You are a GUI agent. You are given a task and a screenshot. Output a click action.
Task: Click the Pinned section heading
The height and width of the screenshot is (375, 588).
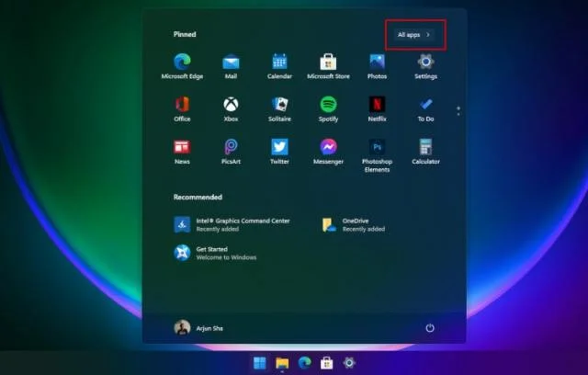185,34
